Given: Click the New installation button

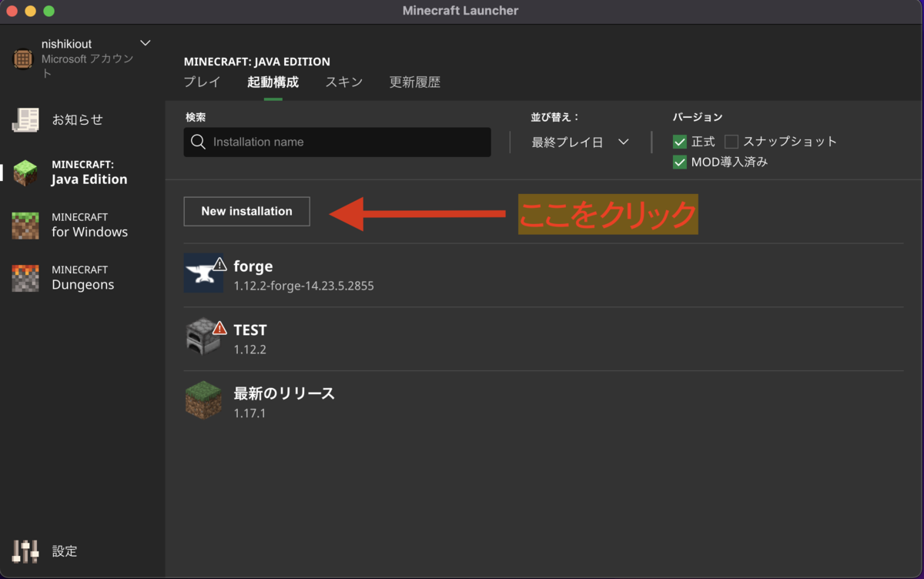Looking at the screenshot, I should point(246,211).
